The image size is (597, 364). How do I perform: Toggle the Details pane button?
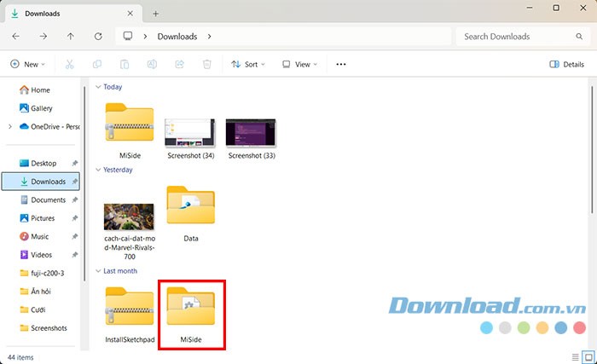tap(566, 64)
